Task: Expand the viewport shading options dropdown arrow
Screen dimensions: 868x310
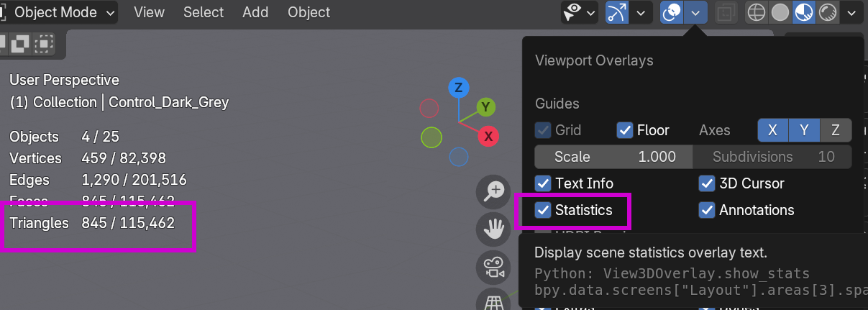Action: pos(852,12)
